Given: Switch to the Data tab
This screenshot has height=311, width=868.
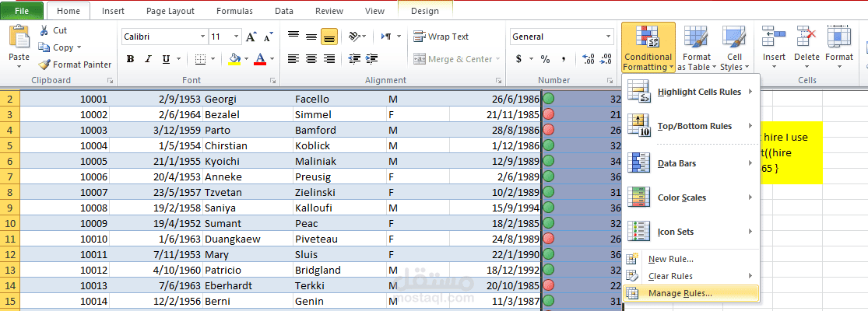Looking at the screenshot, I should 284,10.
